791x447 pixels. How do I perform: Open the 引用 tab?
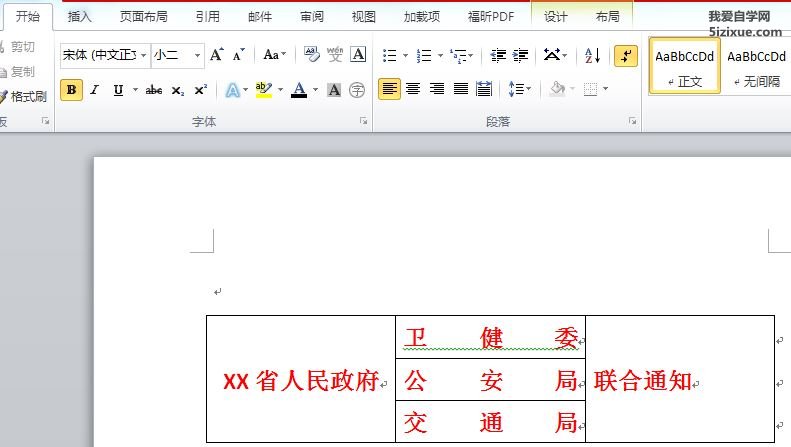click(208, 17)
